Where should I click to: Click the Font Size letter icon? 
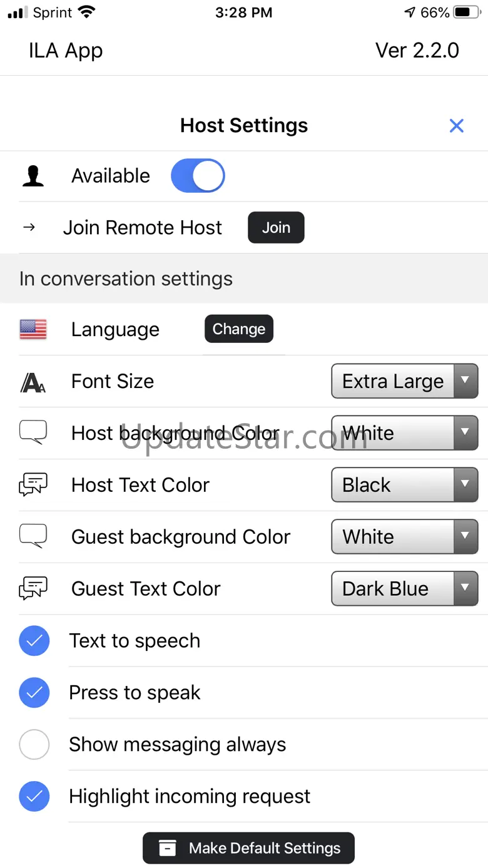pos(33,382)
